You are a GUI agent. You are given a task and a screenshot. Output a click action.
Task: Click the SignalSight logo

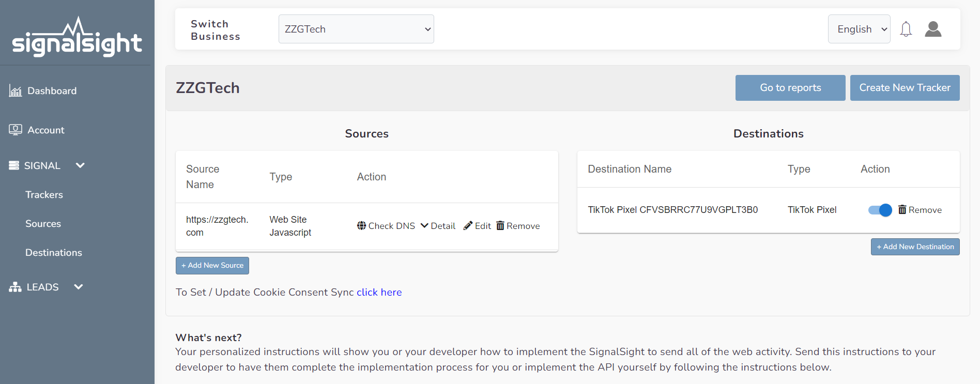(x=77, y=37)
